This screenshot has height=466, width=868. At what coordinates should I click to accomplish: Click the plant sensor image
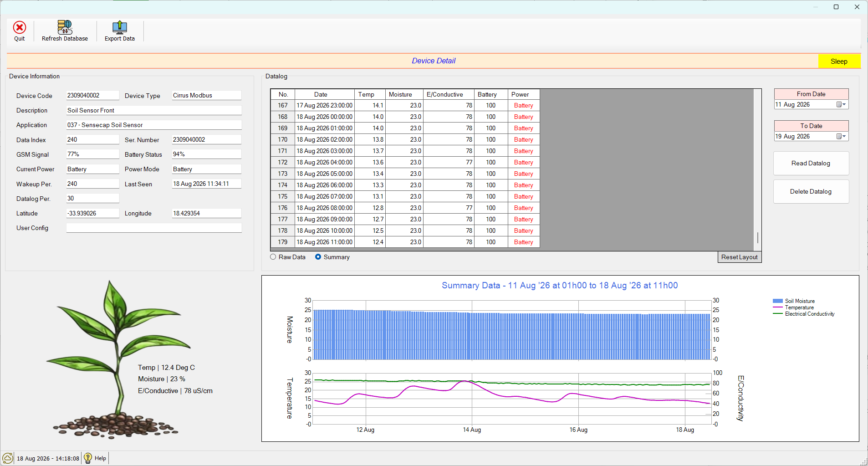pyautogui.click(x=118, y=360)
